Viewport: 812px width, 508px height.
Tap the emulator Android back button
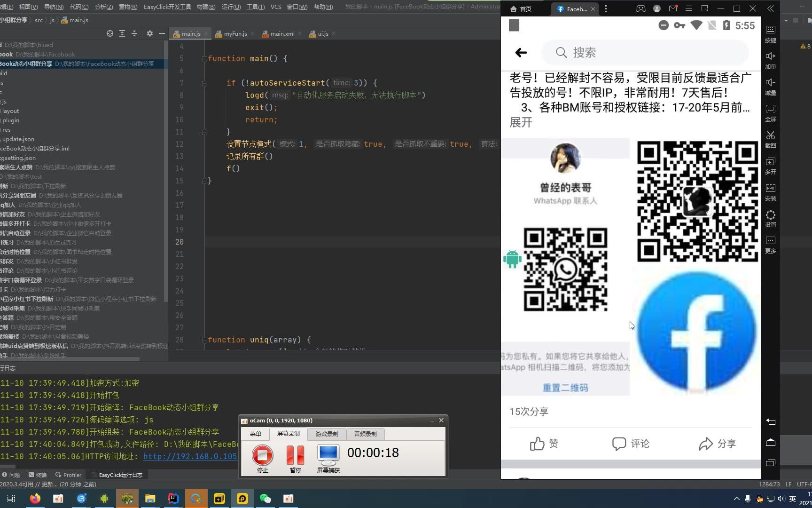click(x=771, y=421)
